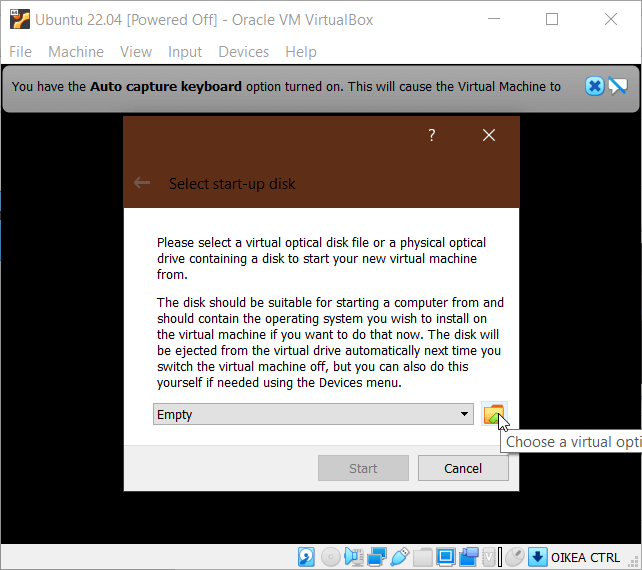
Task: Click the back arrow in the dialog
Action: click(142, 183)
